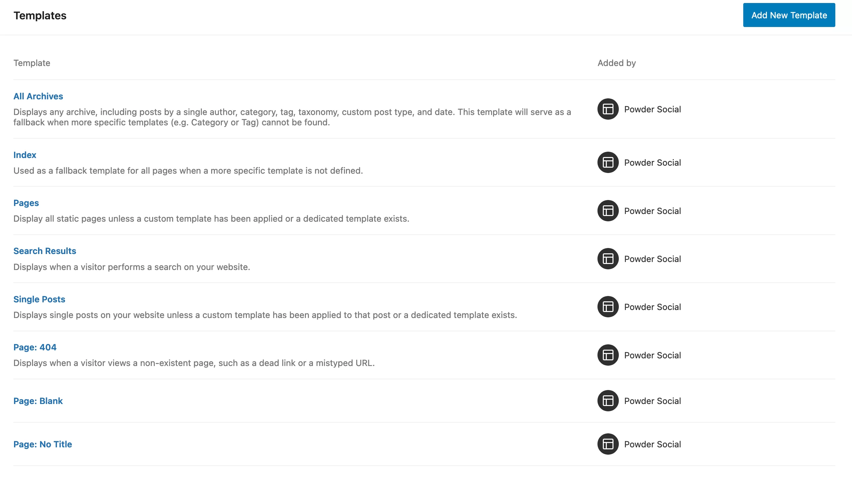Click the layout icon in Page: No Title row

coord(608,444)
